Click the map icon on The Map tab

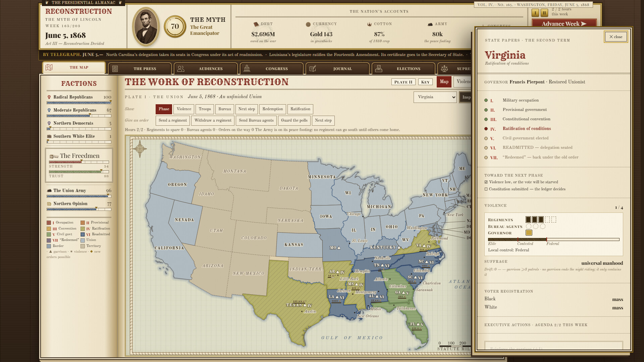(49, 67)
